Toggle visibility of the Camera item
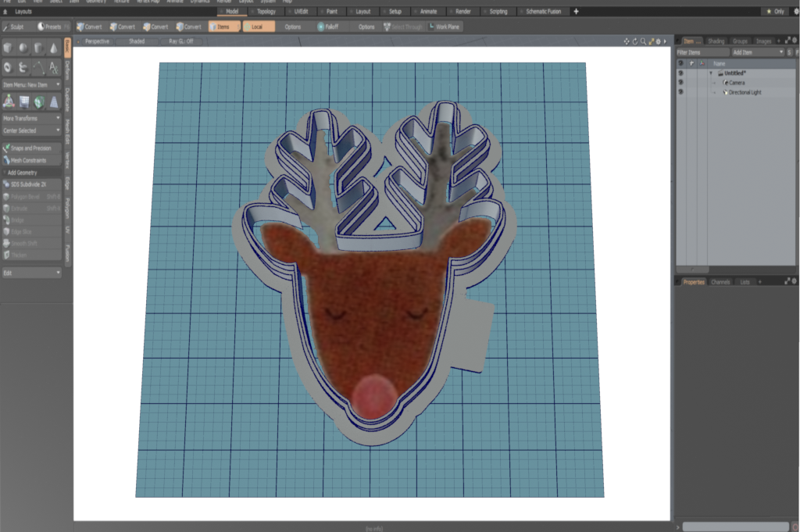 point(680,83)
